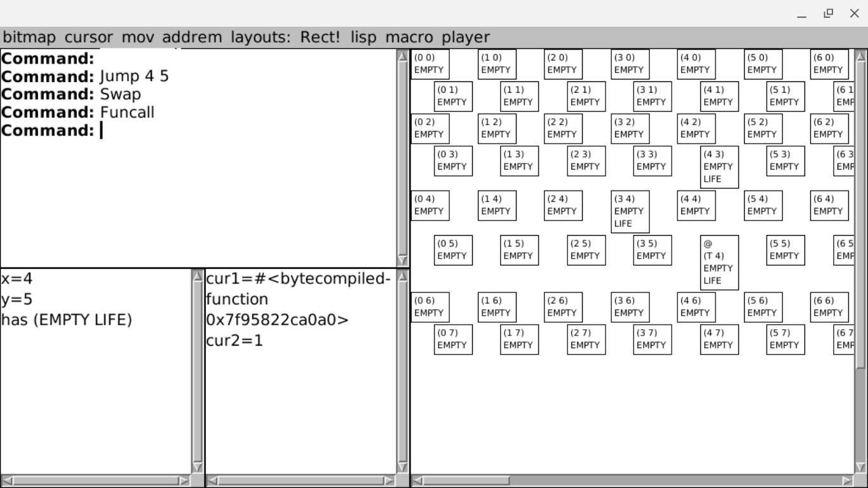
Task: Click the up arrow of the command pane scrollbar
Action: click(x=403, y=57)
